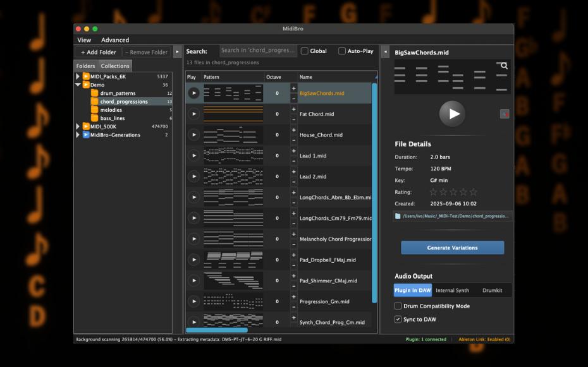
Task: Check Drum Compatibility Mode
Action: [398, 306]
